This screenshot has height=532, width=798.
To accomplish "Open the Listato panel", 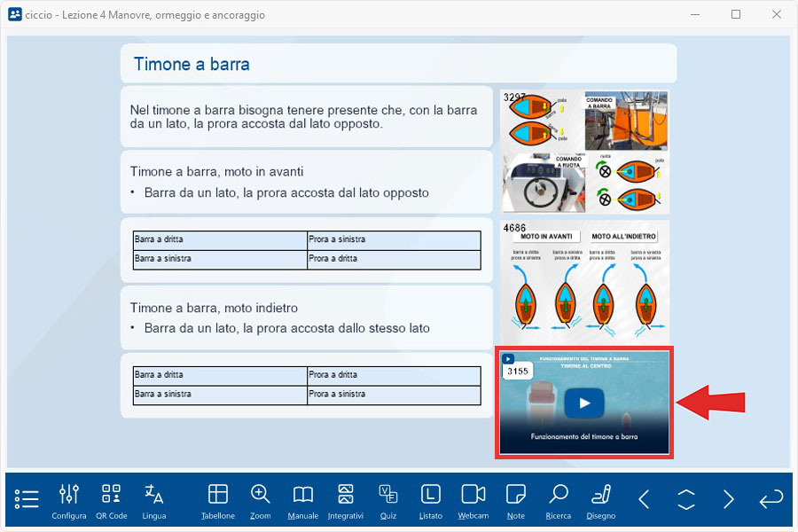I will (x=431, y=500).
